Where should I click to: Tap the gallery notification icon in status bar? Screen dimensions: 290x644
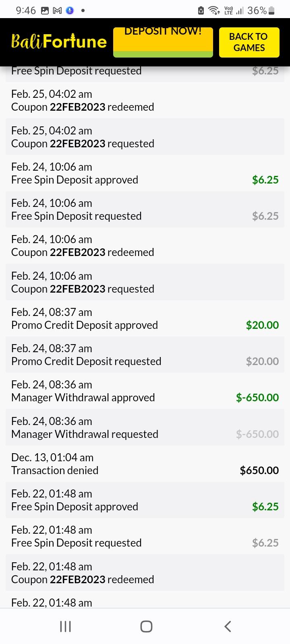[45, 11]
